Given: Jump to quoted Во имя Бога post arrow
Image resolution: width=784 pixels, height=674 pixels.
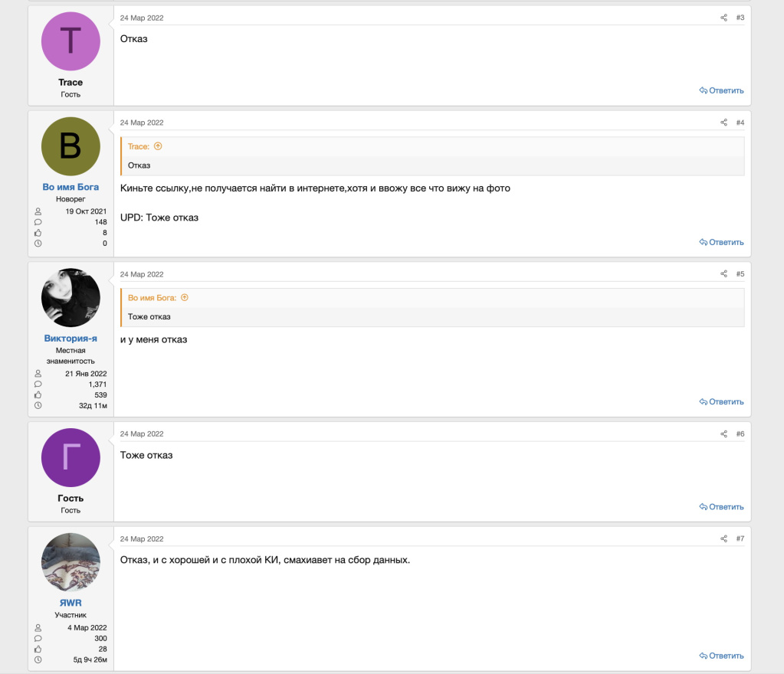Looking at the screenshot, I should pos(184,298).
